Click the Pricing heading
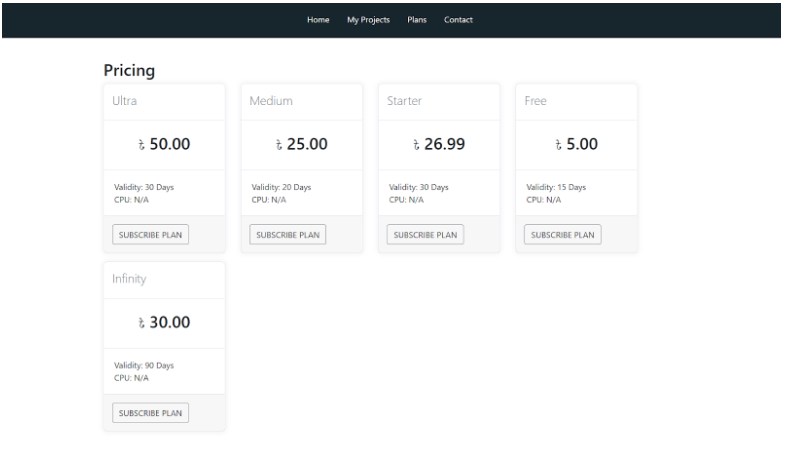The width and height of the screenshot is (786, 454). click(x=129, y=71)
